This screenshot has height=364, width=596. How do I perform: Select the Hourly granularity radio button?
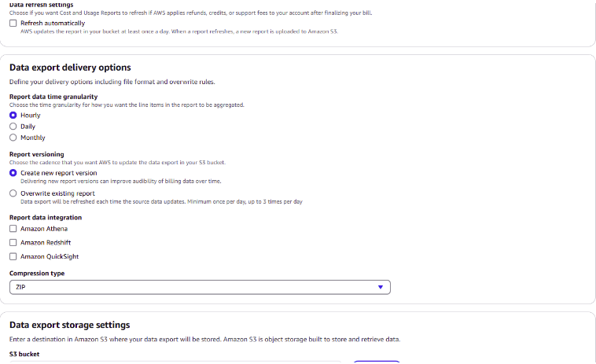click(13, 115)
